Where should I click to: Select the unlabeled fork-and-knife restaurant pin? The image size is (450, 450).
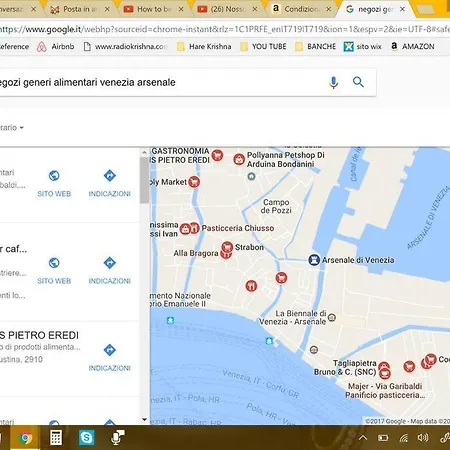coord(251,286)
